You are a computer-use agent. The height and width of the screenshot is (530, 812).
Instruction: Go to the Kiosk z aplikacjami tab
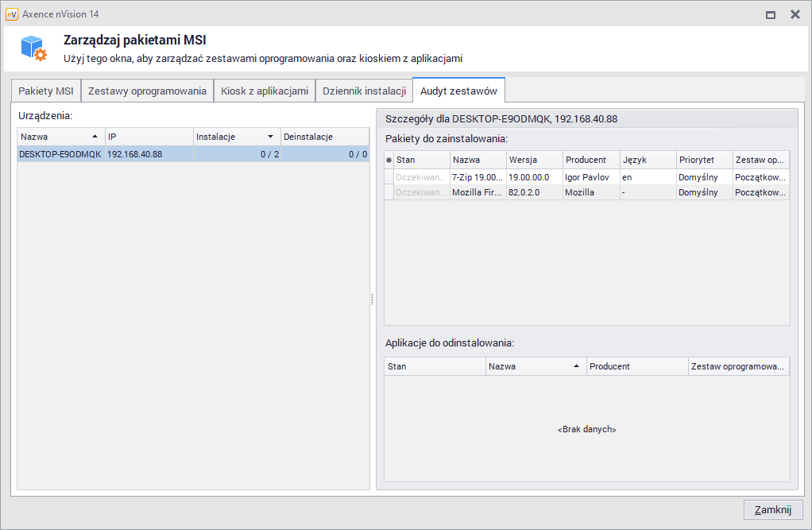(x=265, y=91)
